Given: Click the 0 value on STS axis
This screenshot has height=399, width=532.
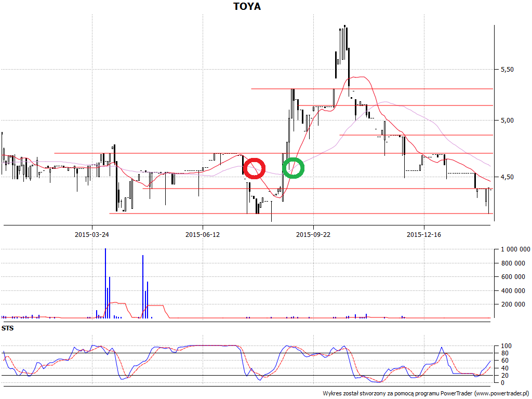Looking at the screenshot, I should coord(502,383).
